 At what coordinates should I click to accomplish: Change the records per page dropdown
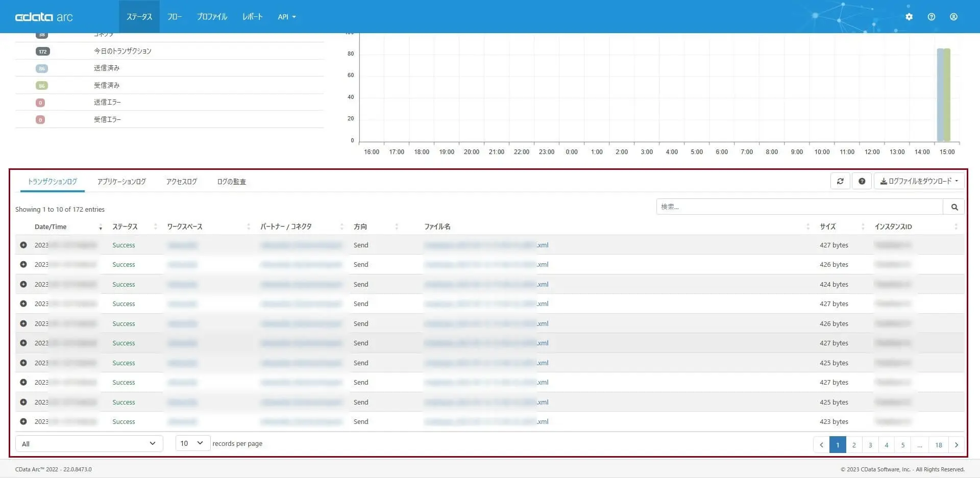coord(192,443)
